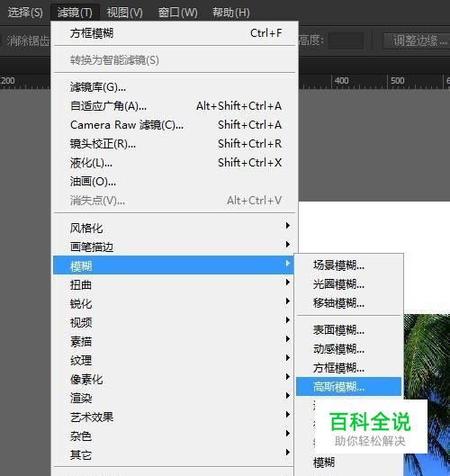
Task: Select plain 模糊 at submenu bottom
Action: pyautogui.click(x=349, y=463)
